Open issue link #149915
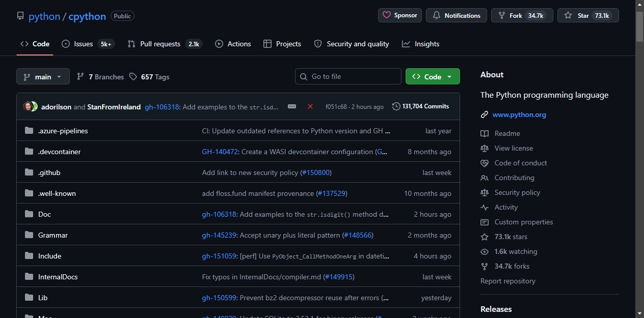 (339, 277)
